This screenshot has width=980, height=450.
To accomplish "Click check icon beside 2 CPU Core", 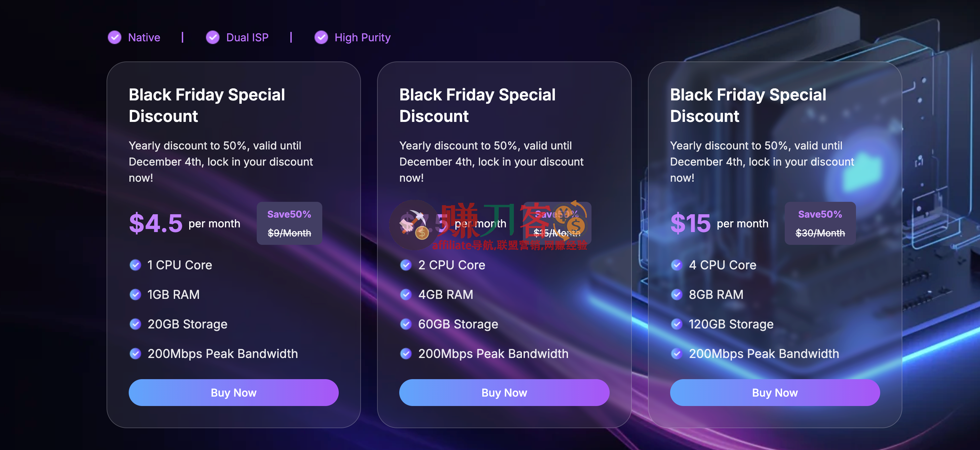I will [x=406, y=265].
